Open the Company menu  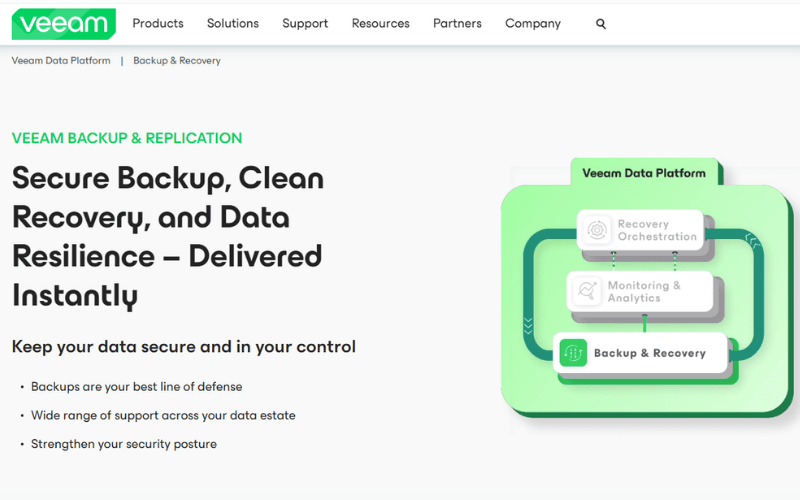533,23
